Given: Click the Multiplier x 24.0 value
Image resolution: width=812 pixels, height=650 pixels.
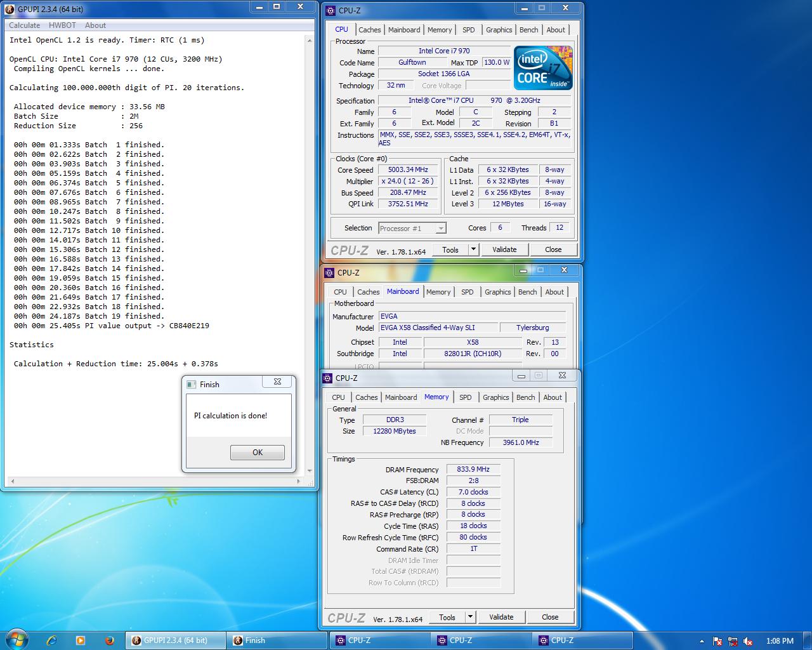Looking at the screenshot, I should click(409, 182).
